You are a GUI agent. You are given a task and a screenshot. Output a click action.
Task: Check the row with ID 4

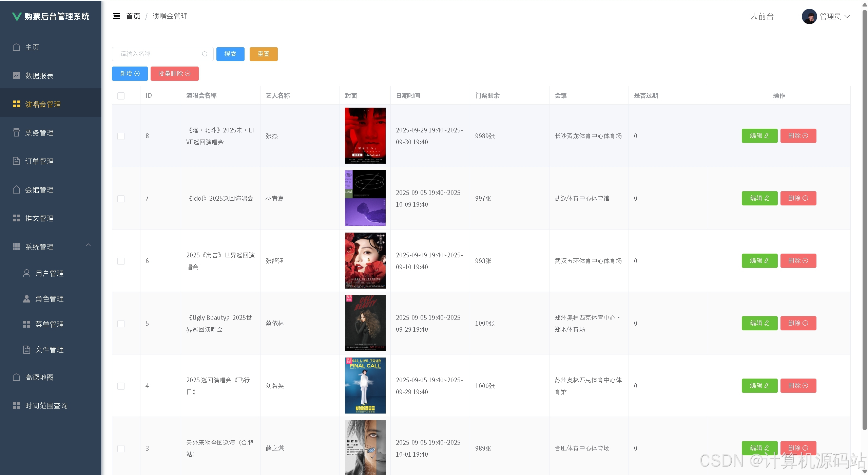click(x=121, y=386)
